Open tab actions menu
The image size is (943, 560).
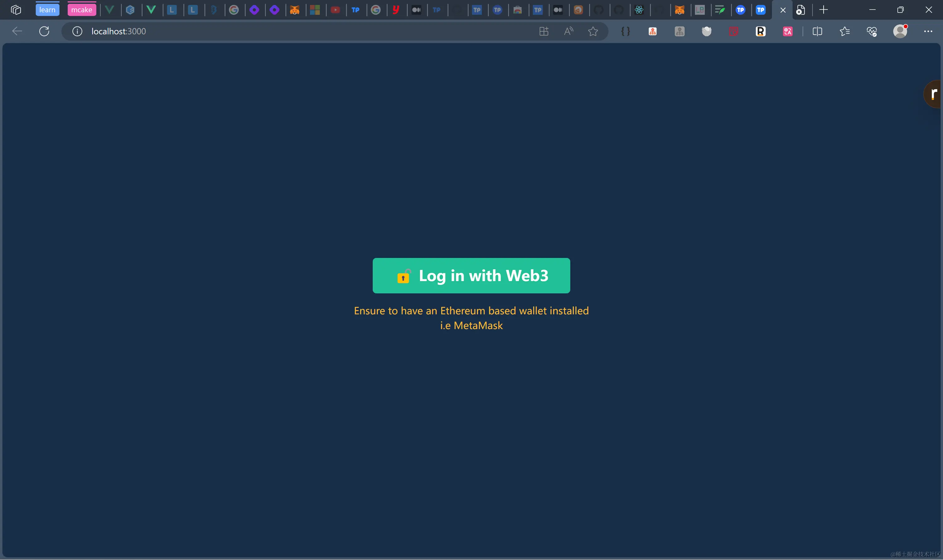point(16,10)
